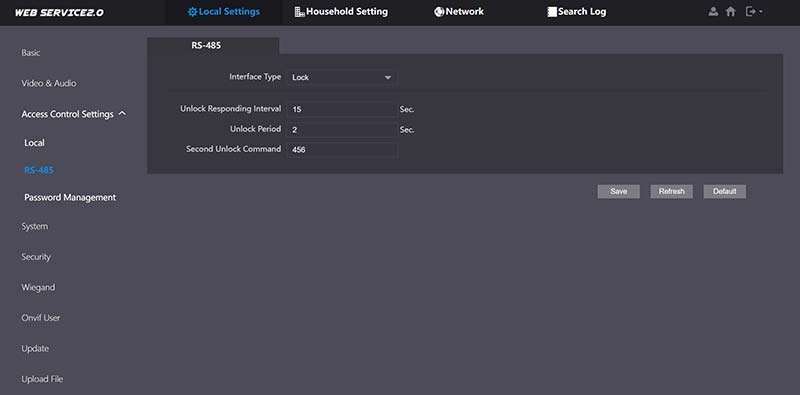Open System in the sidebar
Image resolution: width=800 pixels, height=395 pixels.
35,226
